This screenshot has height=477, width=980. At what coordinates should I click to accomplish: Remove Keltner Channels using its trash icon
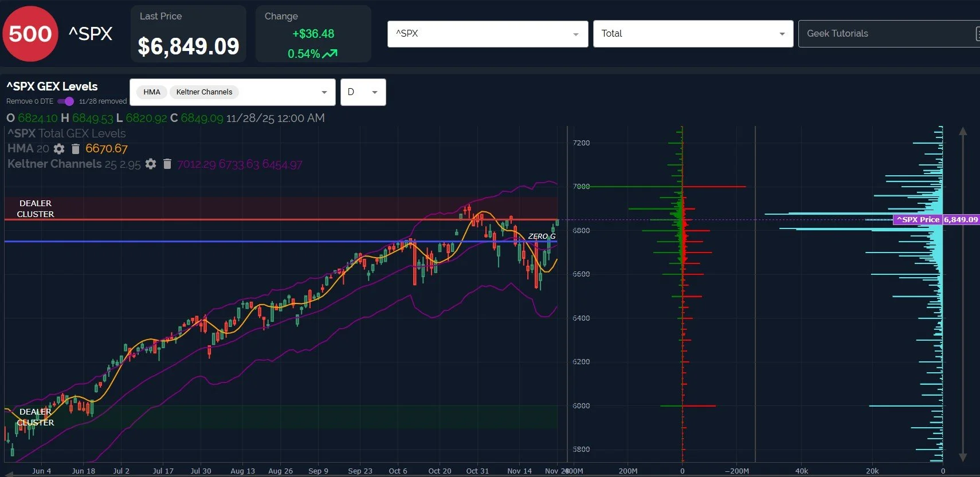167,164
